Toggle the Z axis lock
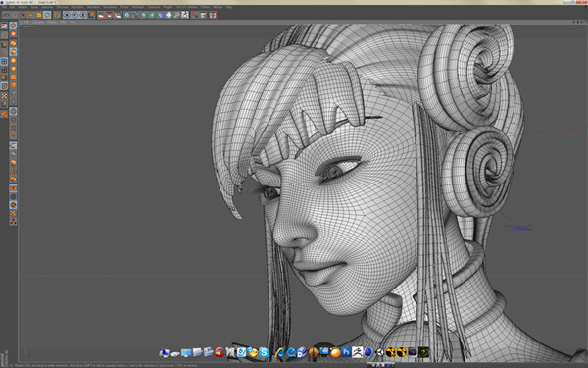The width and height of the screenshot is (588, 368). [x=83, y=15]
